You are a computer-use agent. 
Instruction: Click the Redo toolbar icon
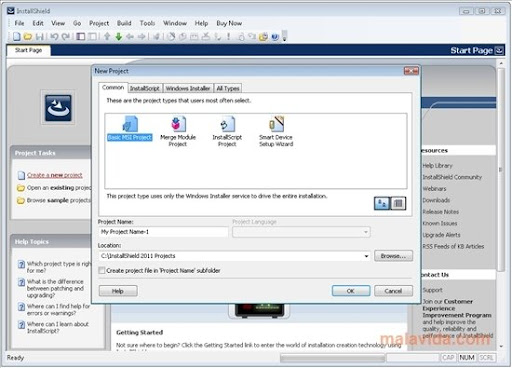coord(66,36)
